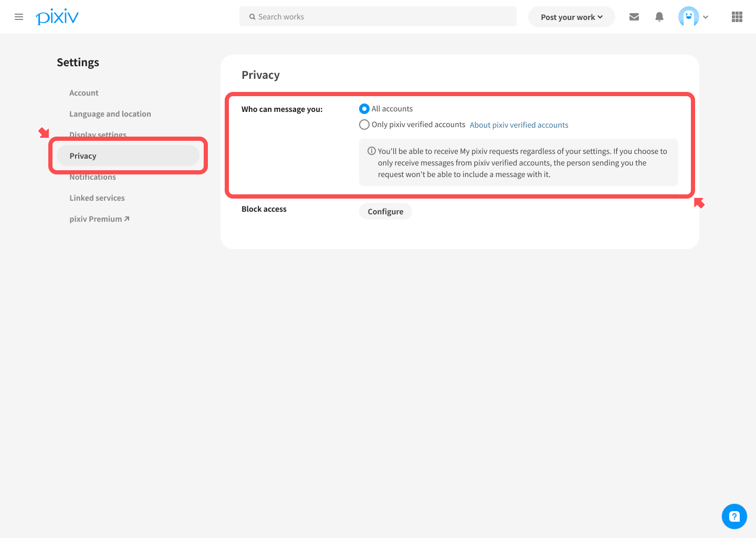756x538 pixels.
Task: Open Display settings section
Action: 98,134
